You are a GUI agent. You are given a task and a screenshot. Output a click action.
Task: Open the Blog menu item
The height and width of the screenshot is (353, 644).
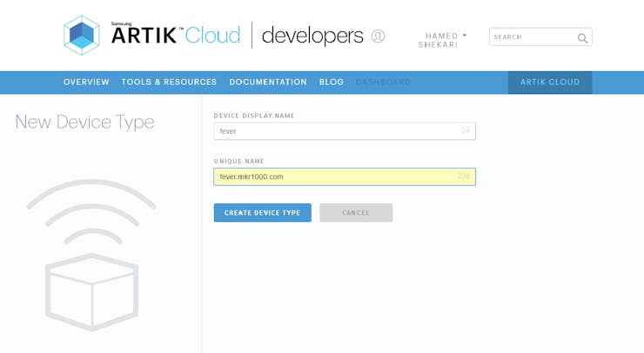click(x=331, y=82)
